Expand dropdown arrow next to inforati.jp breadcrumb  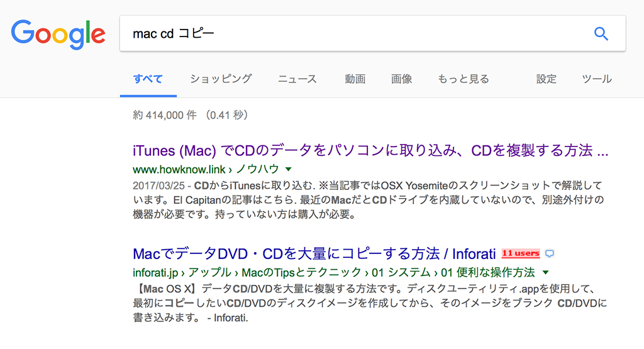pos(545,272)
